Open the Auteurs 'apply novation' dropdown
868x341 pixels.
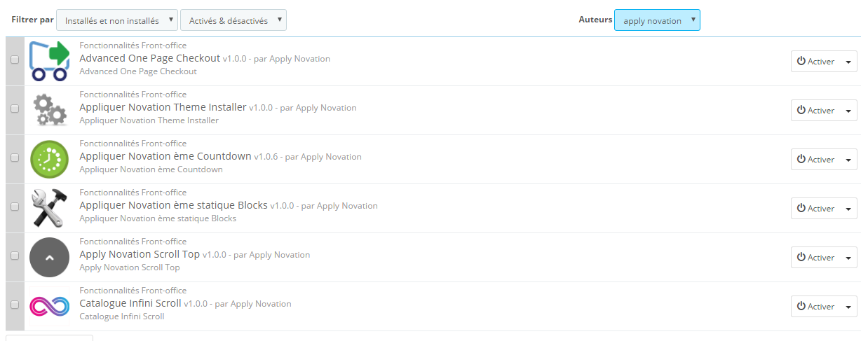coord(657,20)
